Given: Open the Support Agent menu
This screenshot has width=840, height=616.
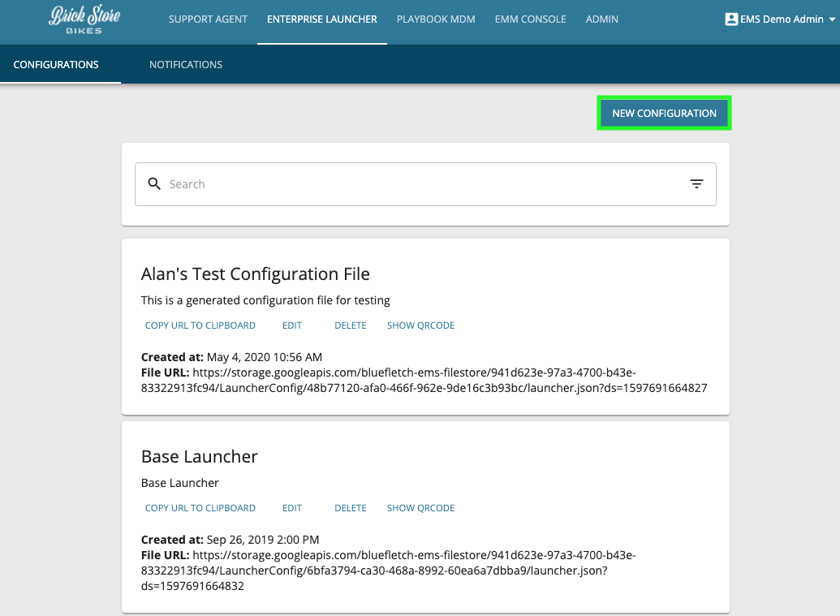Looking at the screenshot, I should pyautogui.click(x=208, y=19).
